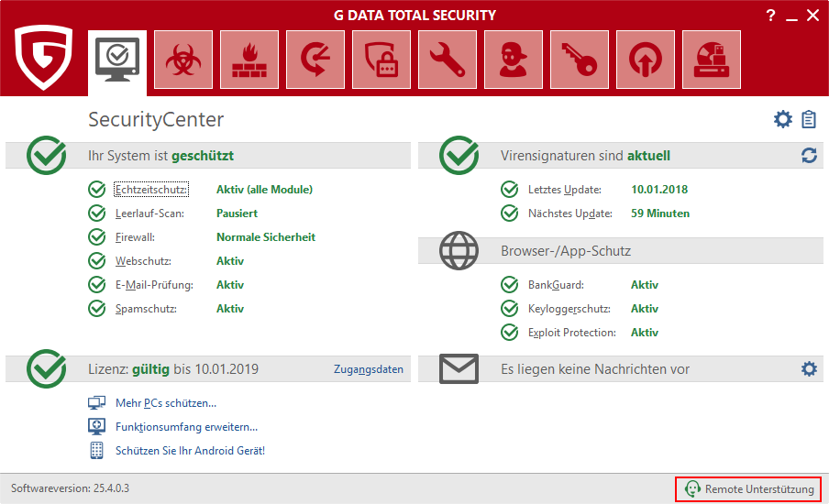This screenshot has width=829, height=504.
Task: Open the Device Control disc tab
Action: point(712,60)
